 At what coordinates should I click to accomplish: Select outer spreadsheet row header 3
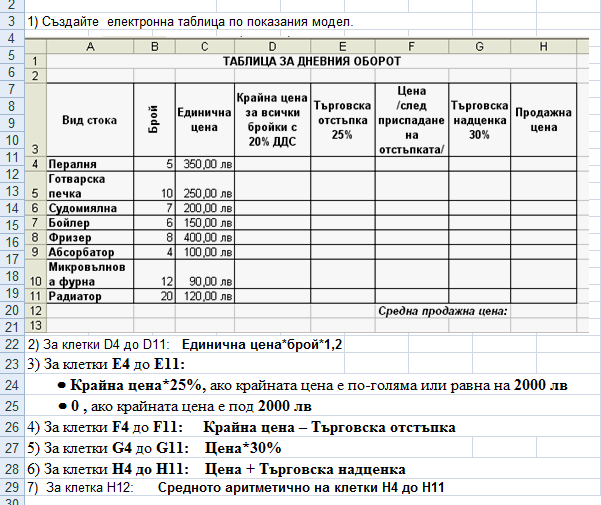point(12,21)
